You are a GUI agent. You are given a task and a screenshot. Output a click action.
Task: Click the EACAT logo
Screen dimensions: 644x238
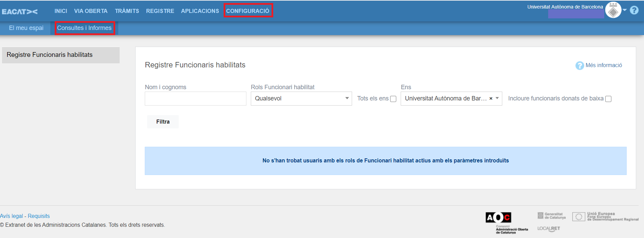(x=20, y=12)
